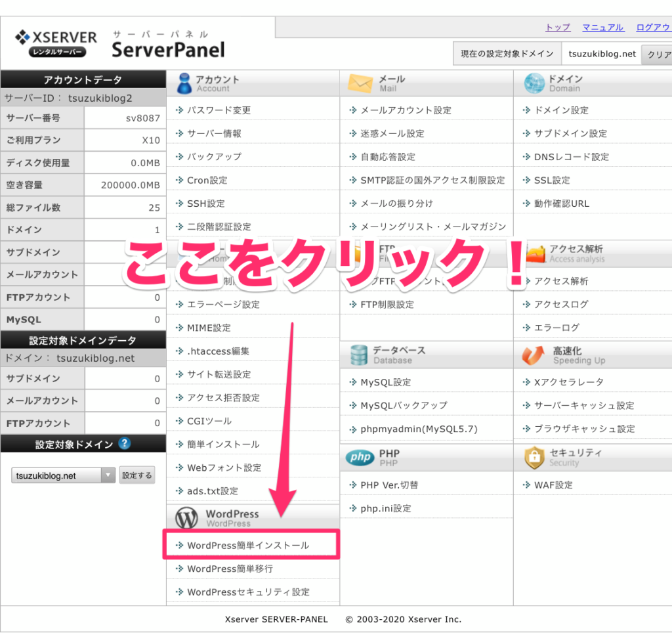This screenshot has width=672, height=633.
Task: Open DNSレコード設定
Action: [x=572, y=156]
